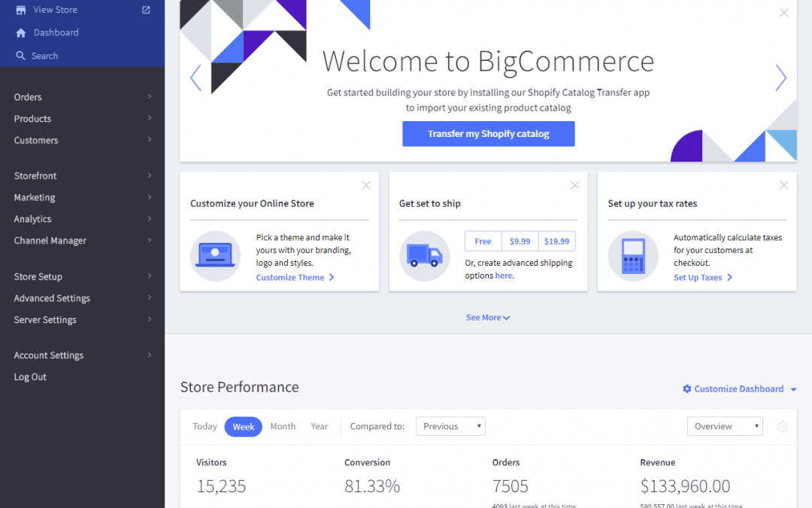Viewport: 812px width, 508px height.
Task: Click Customize Theme link
Action: pos(290,277)
